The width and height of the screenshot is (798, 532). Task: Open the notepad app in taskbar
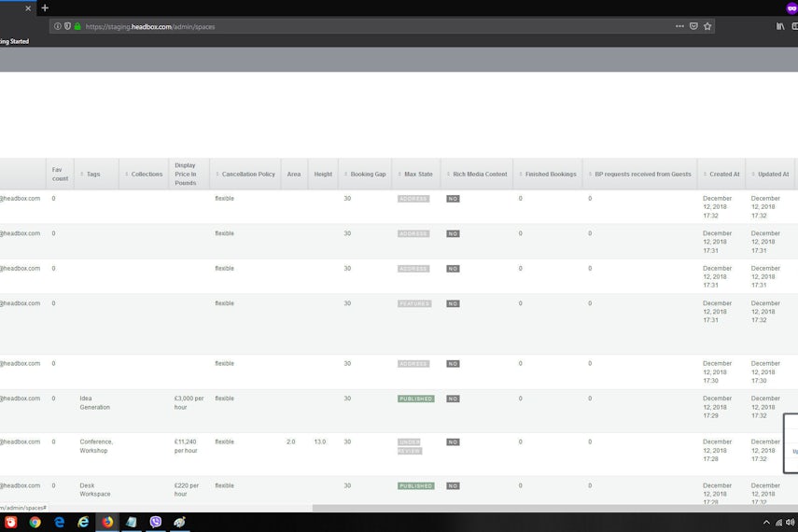[x=132, y=523]
